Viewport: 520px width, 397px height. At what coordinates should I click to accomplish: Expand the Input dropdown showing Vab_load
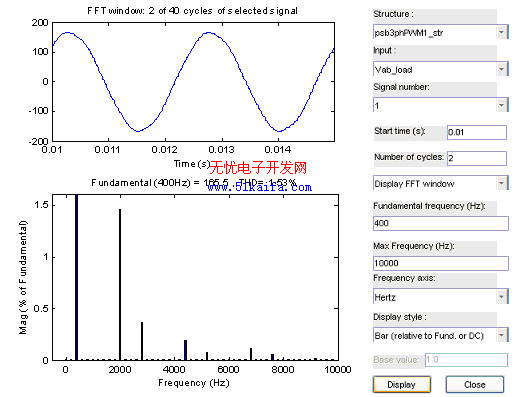[x=441, y=69]
